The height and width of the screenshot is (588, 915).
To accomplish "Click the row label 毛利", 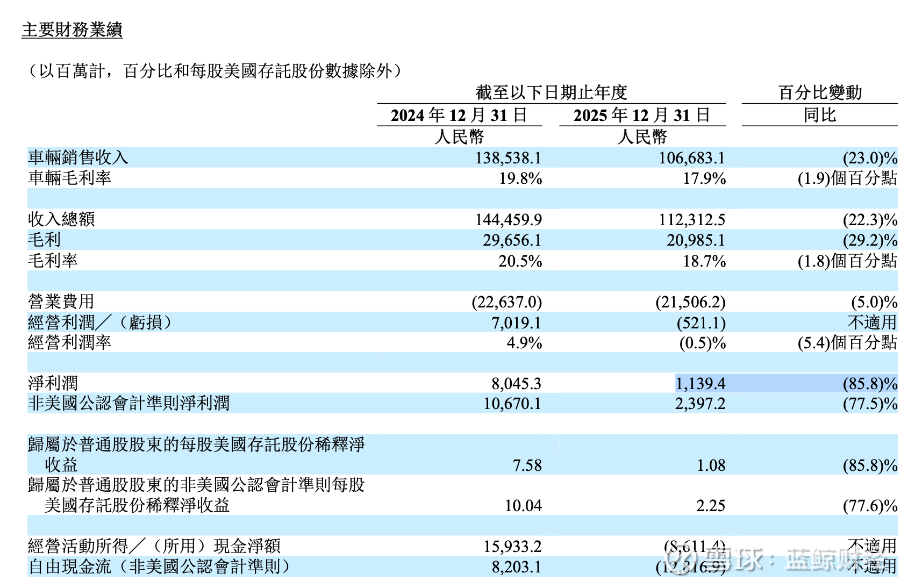I will click(45, 240).
